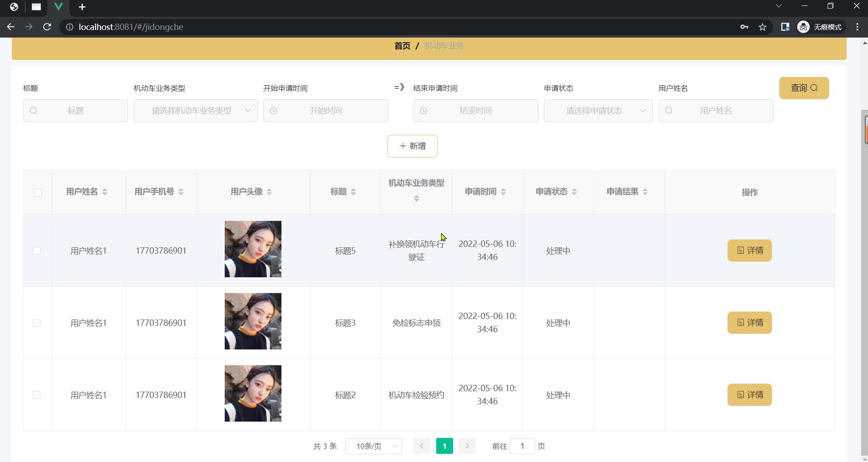Open the 申请状态 selection dropdown
Screen dimensions: 868x462
[x=598, y=111]
